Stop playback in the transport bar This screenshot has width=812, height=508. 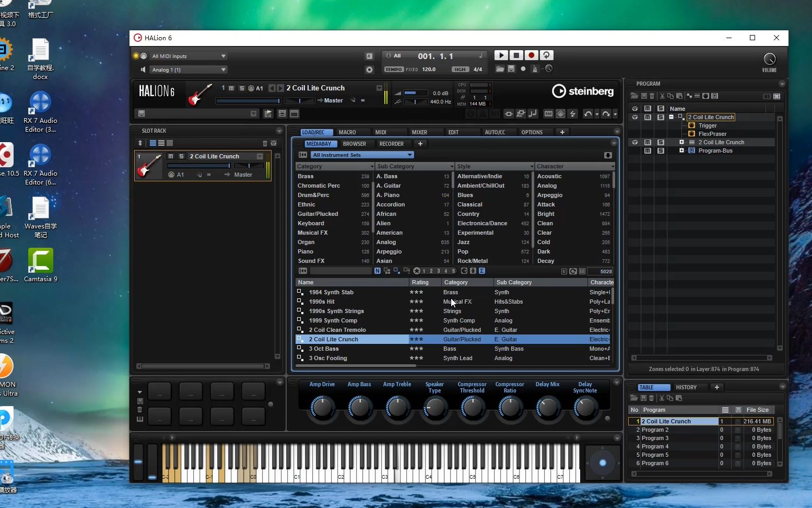[516, 55]
